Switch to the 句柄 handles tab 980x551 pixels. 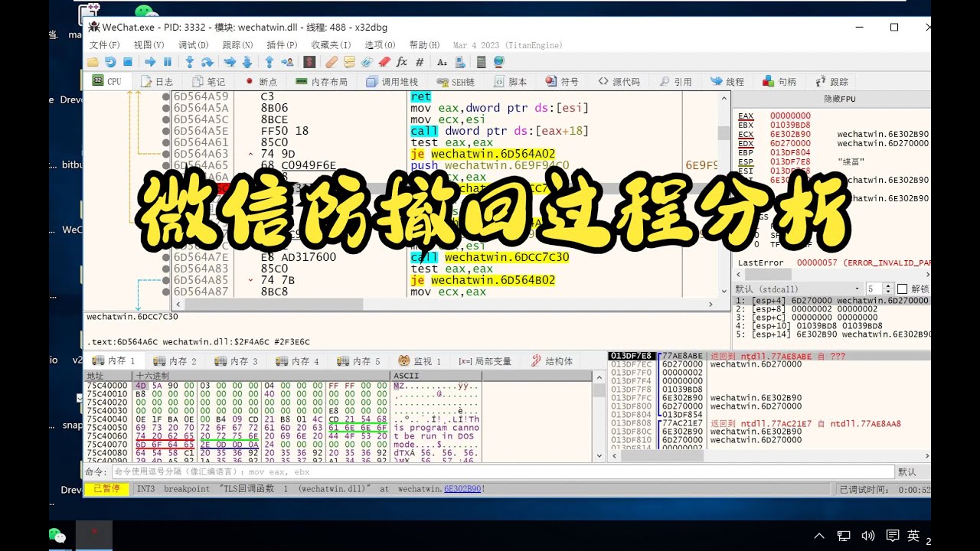779,81
